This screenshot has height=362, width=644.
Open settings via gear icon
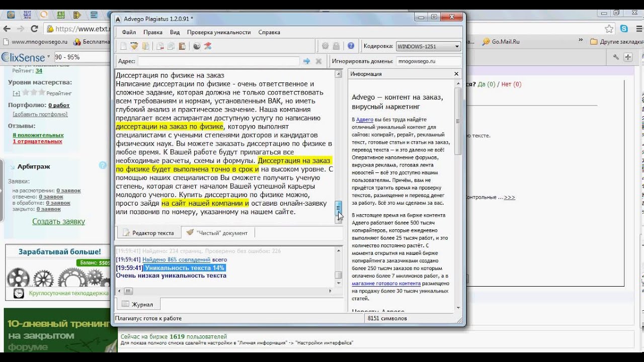(x=325, y=46)
